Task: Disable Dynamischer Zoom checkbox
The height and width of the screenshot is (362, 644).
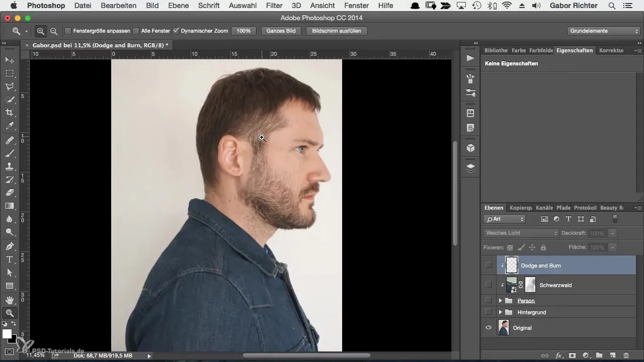Action: pyautogui.click(x=176, y=31)
